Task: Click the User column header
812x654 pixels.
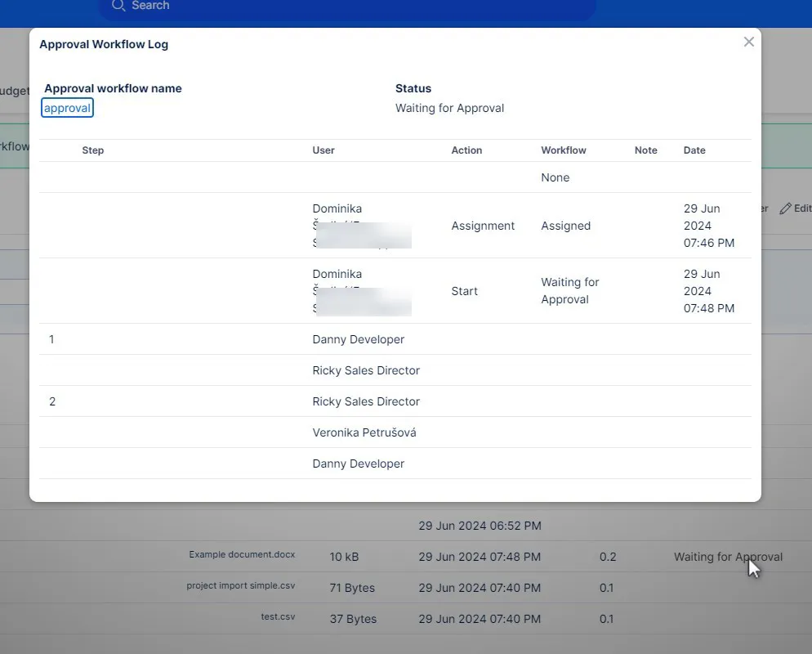Action: pos(323,150)
